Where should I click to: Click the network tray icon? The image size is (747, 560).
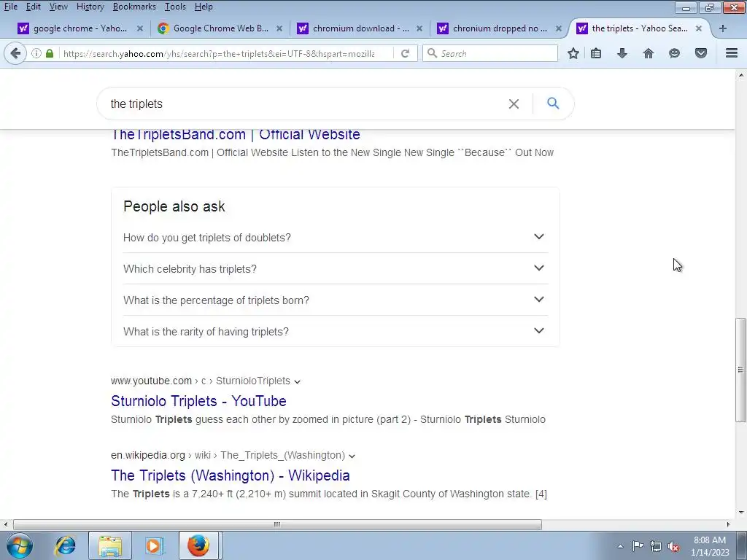tap(656, 546)
